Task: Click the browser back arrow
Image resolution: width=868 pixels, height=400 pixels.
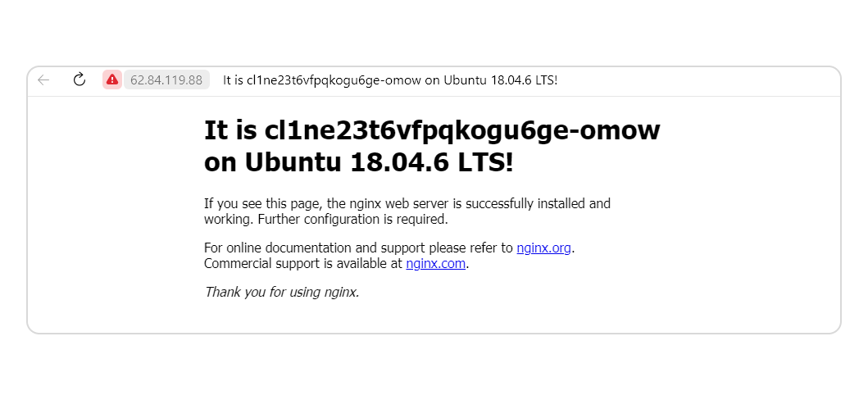Action: tap(43, 80)
